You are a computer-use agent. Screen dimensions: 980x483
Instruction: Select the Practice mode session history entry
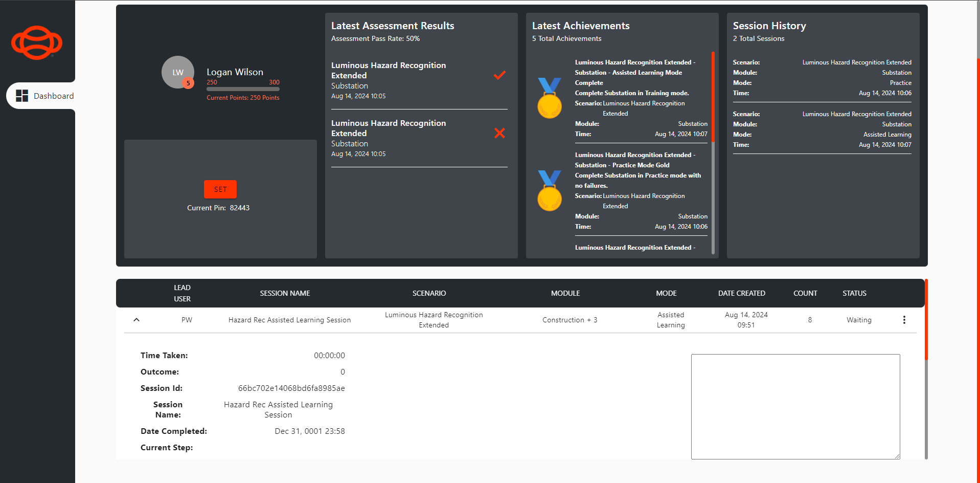tap(822, 78)
